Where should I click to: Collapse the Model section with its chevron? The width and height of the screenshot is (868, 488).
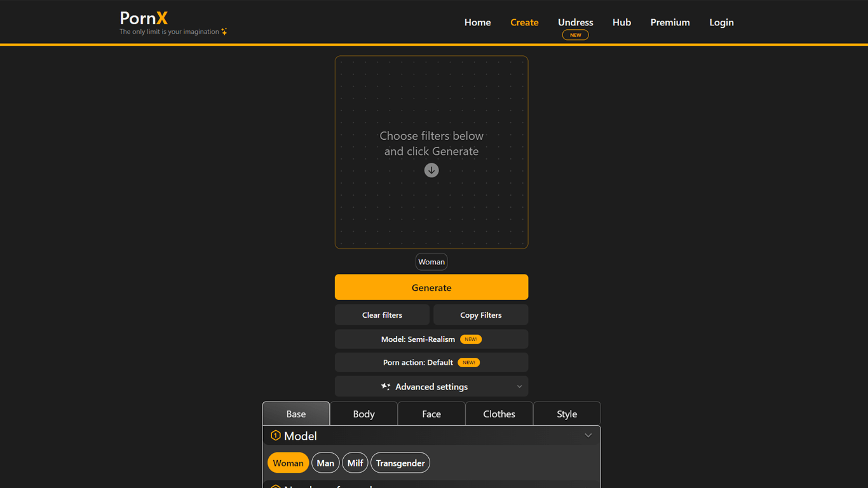click(588, 436)
